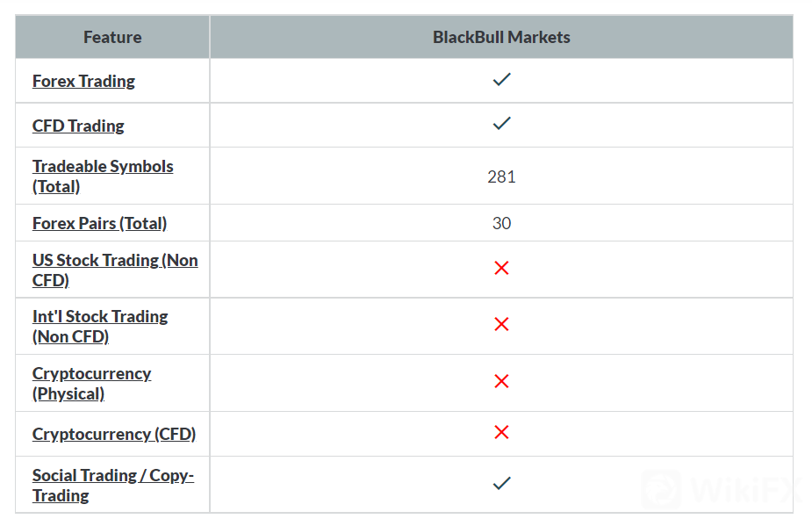Click the Feature column header
Screen dimensions: 812x526
point(112,37)
